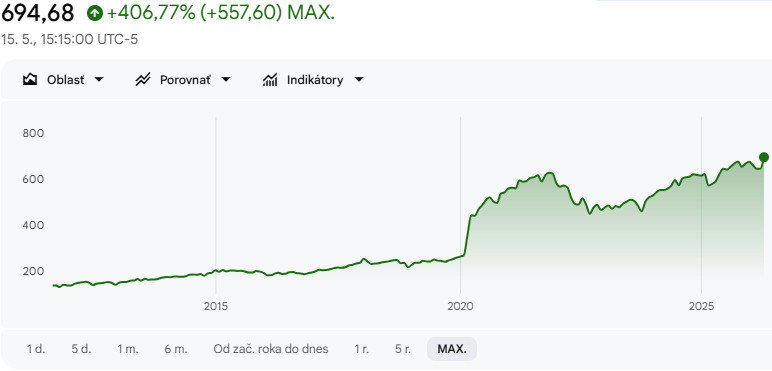Click the area chart icon beside Oblasť
The width and height of the screenshot is (772, 371).
tap(30, 80)
